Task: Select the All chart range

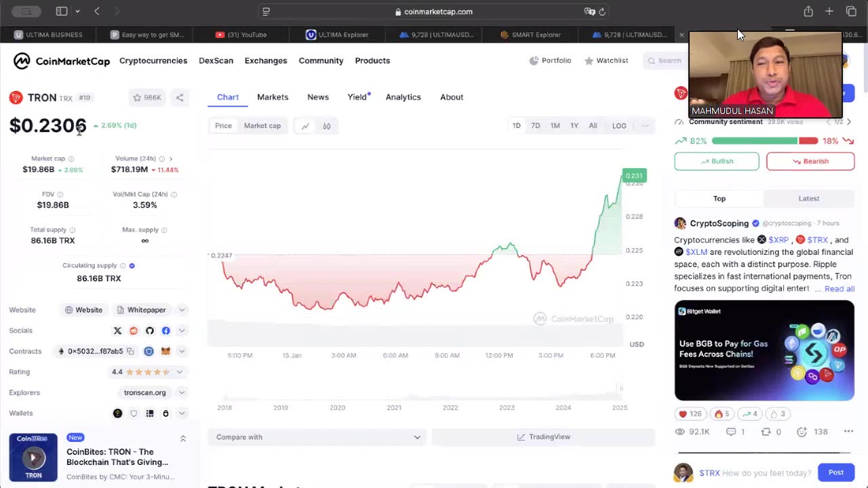Action: (593, 126)
